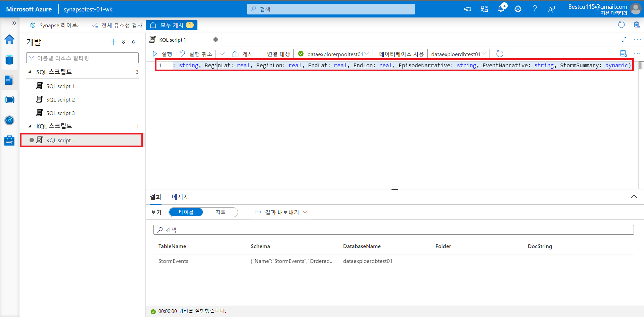Screen dimensions: 644x317
Task: Open the directory switch icon in header
Action: point(484,9)
